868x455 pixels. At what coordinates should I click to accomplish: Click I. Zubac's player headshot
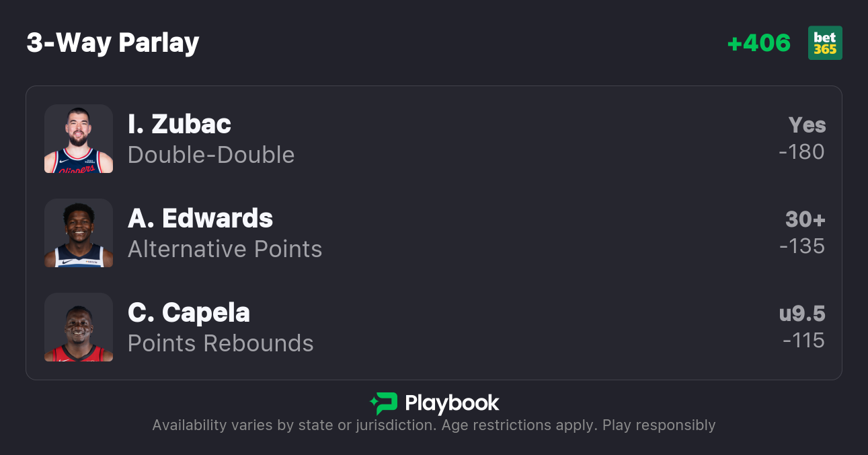point(79,139)
